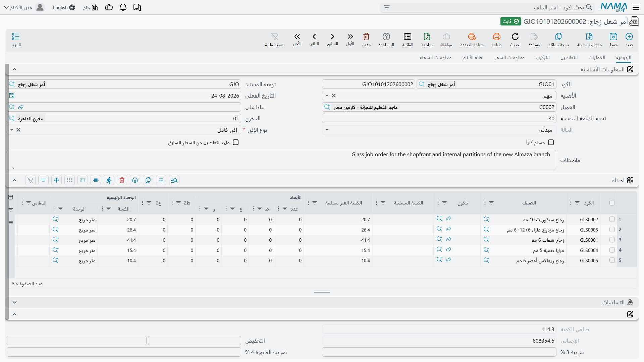Go to التالي next record

[x=314, y=37]
